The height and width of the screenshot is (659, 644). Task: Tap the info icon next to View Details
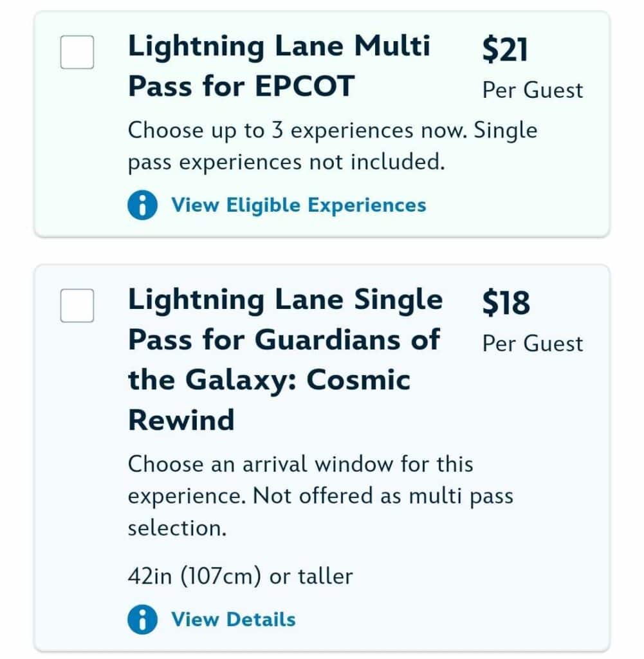click(x=142, y=620)
